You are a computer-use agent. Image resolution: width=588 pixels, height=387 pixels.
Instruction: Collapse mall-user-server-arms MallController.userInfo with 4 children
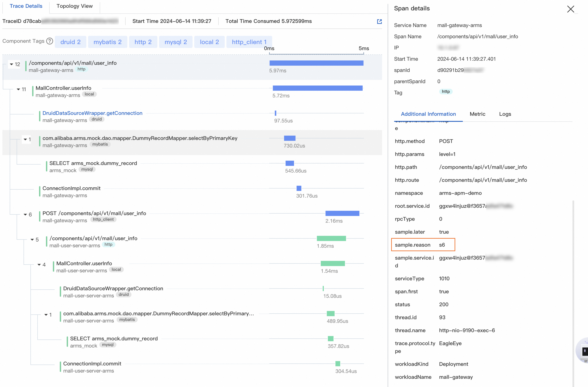click(x=39, y=265)
